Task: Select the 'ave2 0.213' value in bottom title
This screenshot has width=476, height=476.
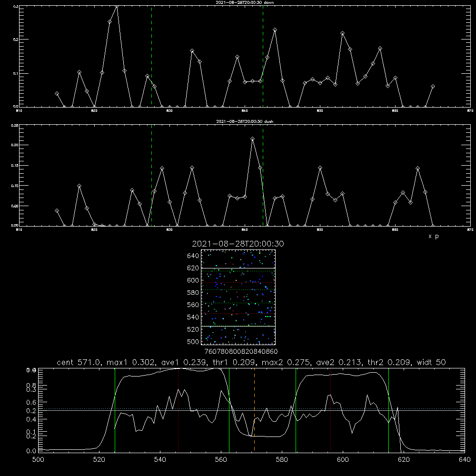Action: [x=338, y=362]
